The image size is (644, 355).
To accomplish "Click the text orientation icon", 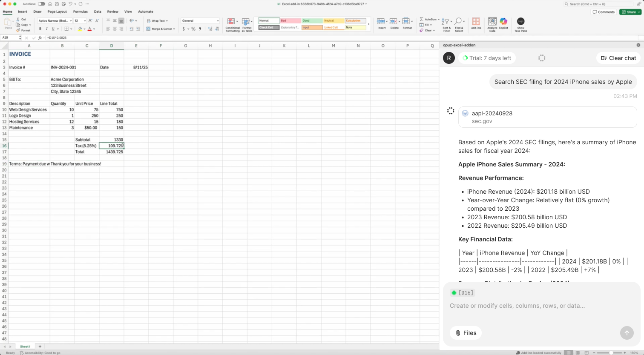I will pyautogui.click(x=132, y=20).
